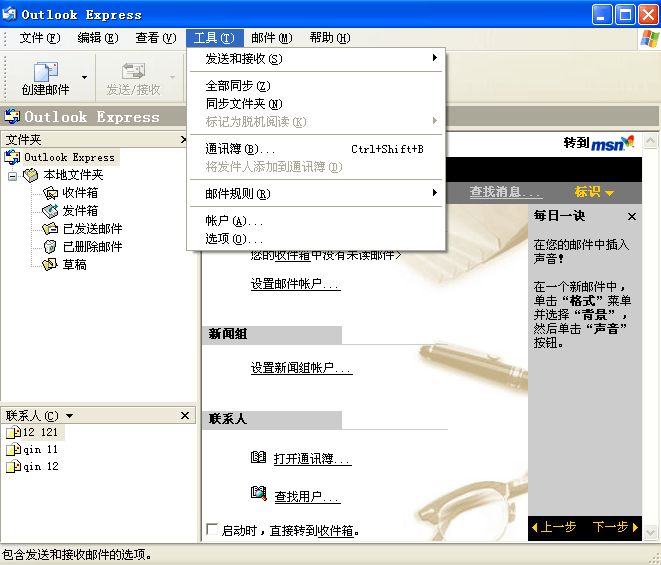Close the 每日一诀 tip pane
661x565 pixels.
631,217
